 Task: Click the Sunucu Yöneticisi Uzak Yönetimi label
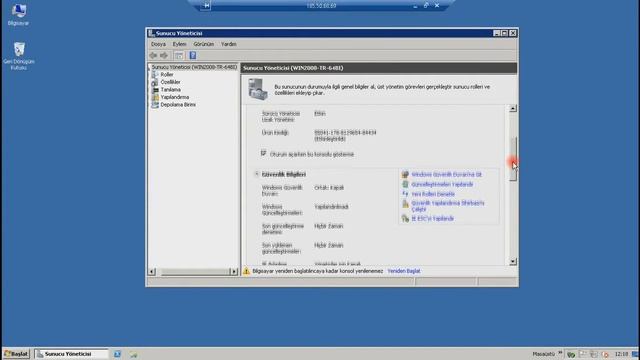tap(281, 117)
